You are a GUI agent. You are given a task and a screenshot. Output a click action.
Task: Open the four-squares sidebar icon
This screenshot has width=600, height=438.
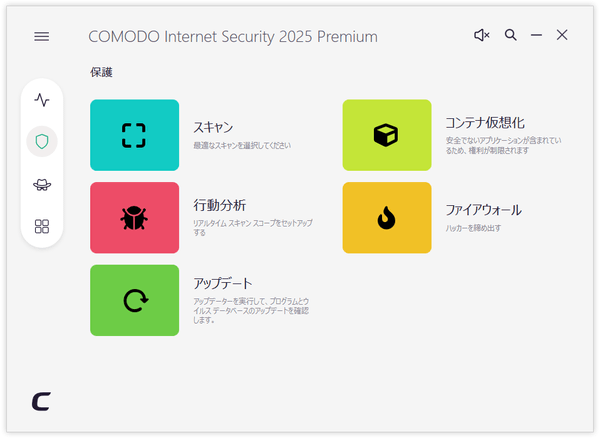tap(42, 226)
